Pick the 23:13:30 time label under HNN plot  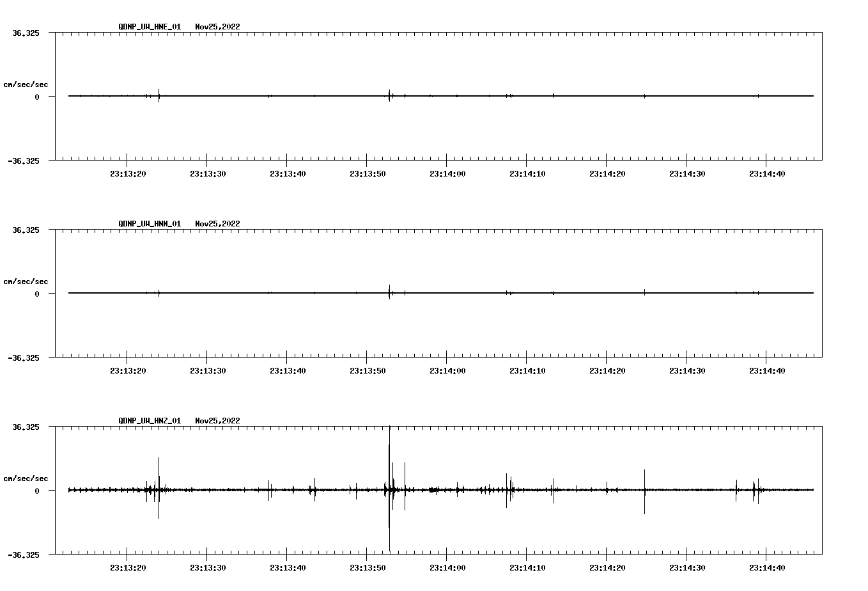click(207, 370)
